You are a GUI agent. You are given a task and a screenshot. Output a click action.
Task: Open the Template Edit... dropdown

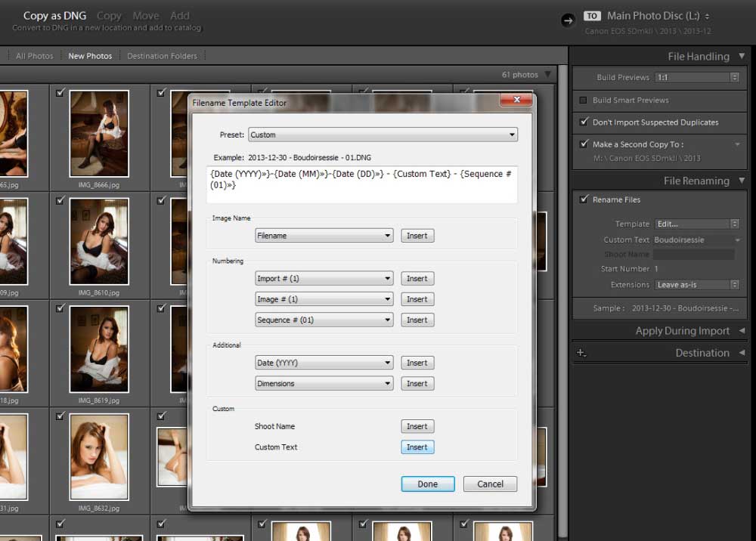point(697,224)
